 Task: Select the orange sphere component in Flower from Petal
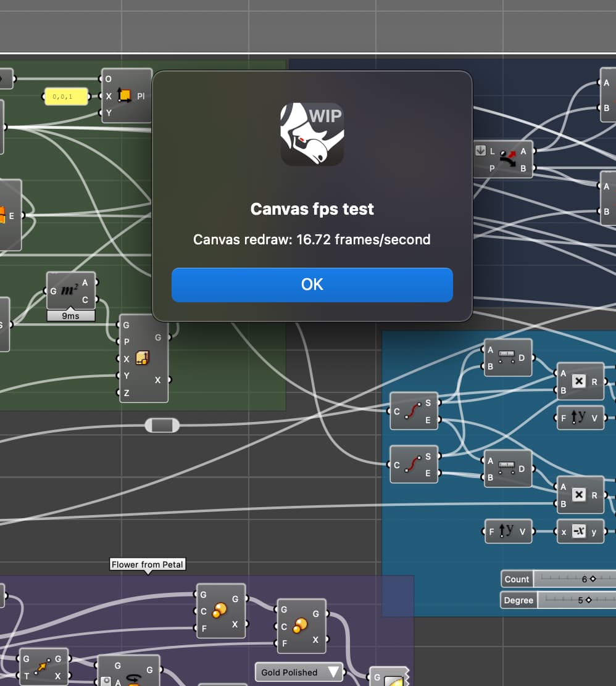point(220,611)
